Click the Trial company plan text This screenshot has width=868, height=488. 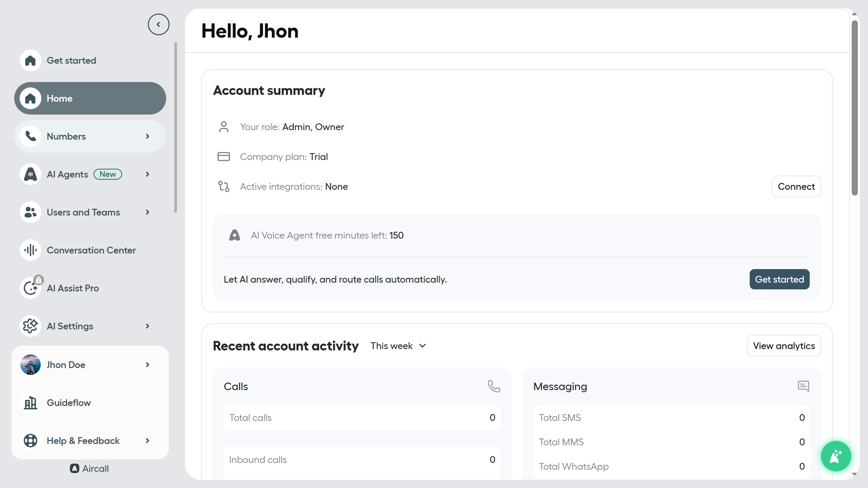[x=318, y=157]
